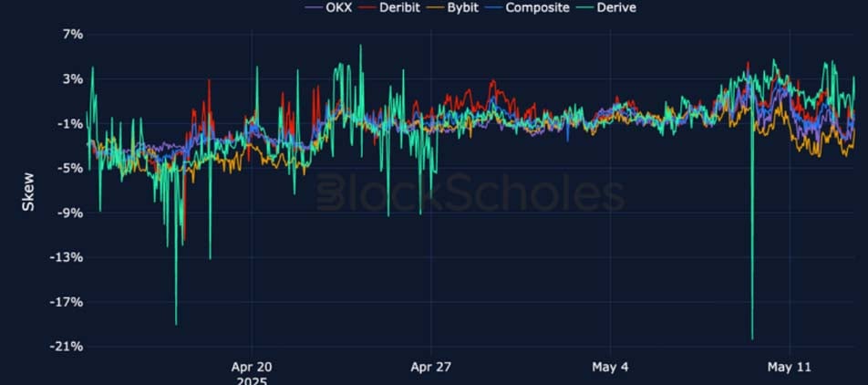
Task: Click the Skew axis title
Action: tap(28, 191)
